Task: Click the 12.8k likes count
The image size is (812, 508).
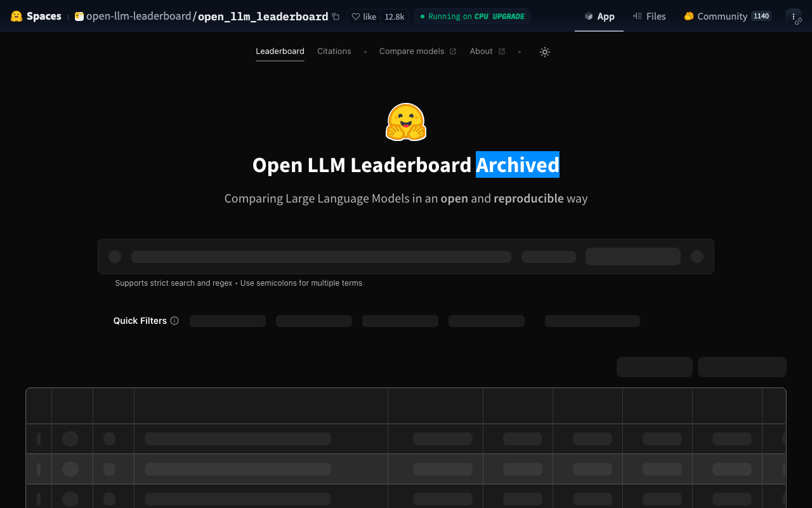Action: pos(394,17)
